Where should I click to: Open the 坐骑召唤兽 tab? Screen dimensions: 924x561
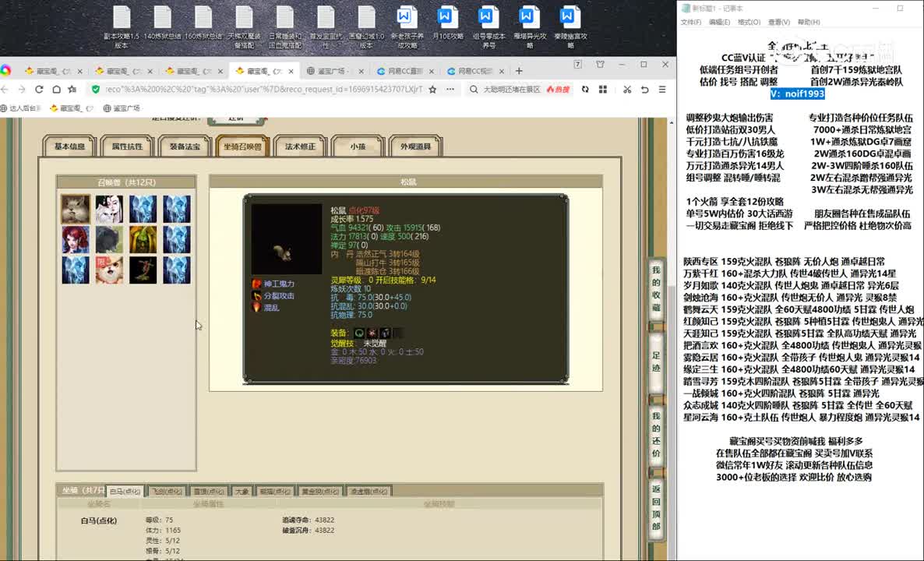[x=242, y=146]
